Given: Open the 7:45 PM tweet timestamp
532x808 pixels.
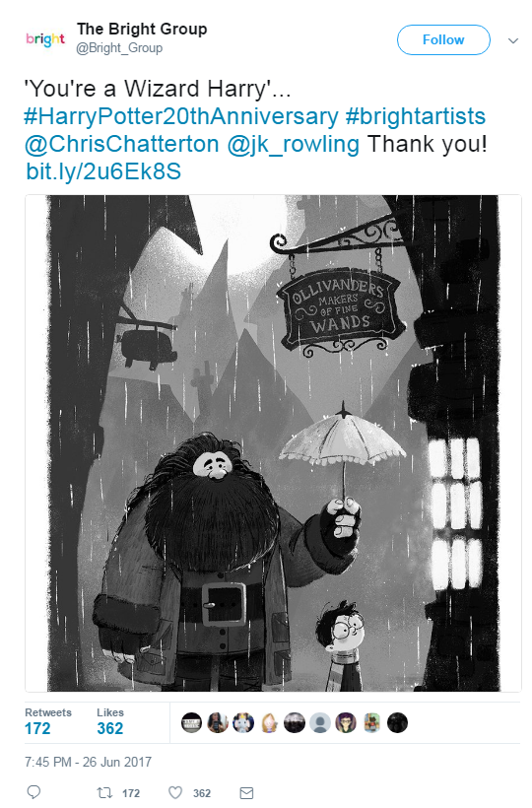Looking at the screenshot, I should tap(88, 762).
